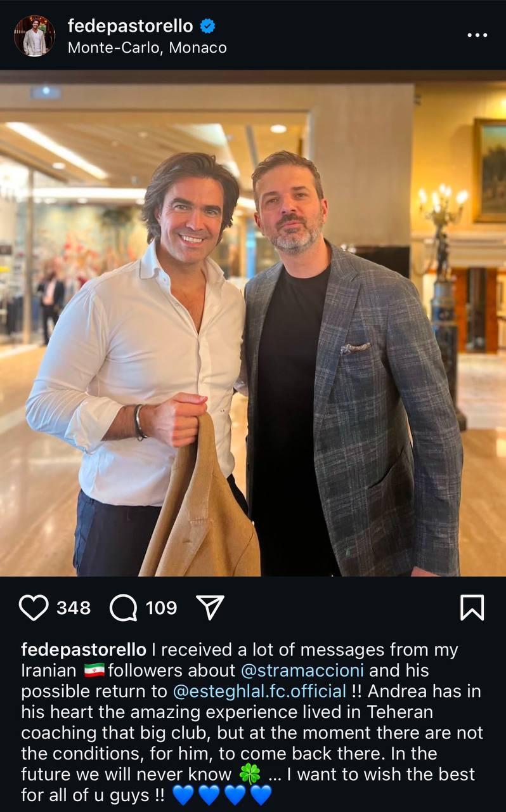Open the Monte-Carlo, Monaco location
This screenshot has height=812, width=506.
(x=146, y=48)
